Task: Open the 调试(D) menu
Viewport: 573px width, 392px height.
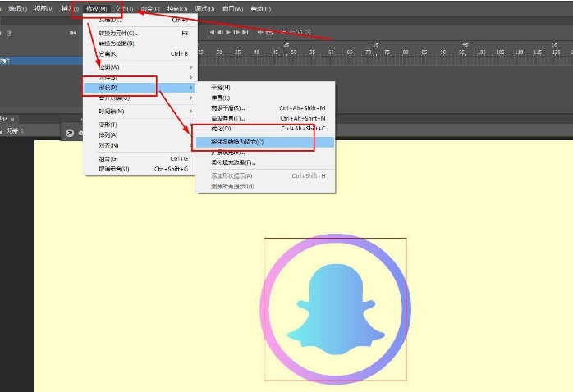Action: tap(204, 9)
